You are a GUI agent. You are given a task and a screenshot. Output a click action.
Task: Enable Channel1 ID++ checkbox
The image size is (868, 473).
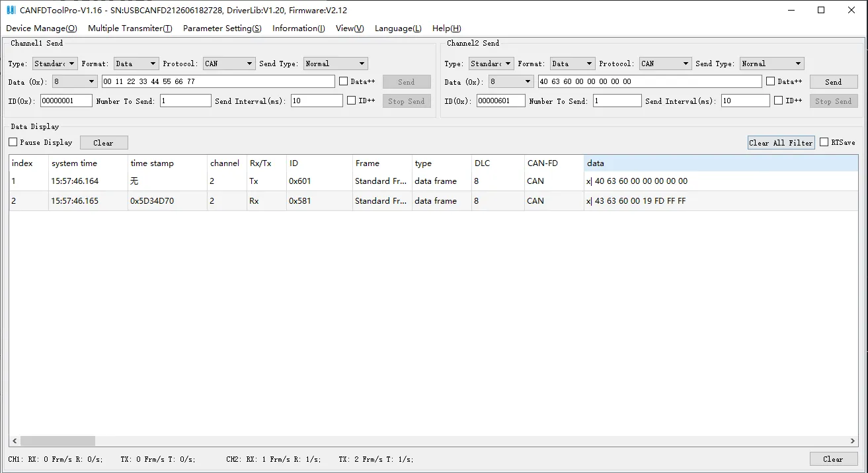[x=351, y=101]
